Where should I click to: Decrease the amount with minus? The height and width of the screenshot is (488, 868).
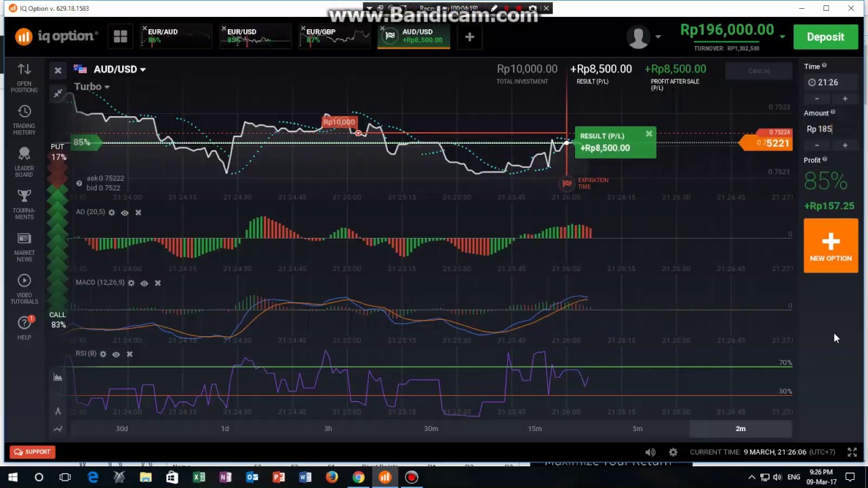click(x=816, y=145)
